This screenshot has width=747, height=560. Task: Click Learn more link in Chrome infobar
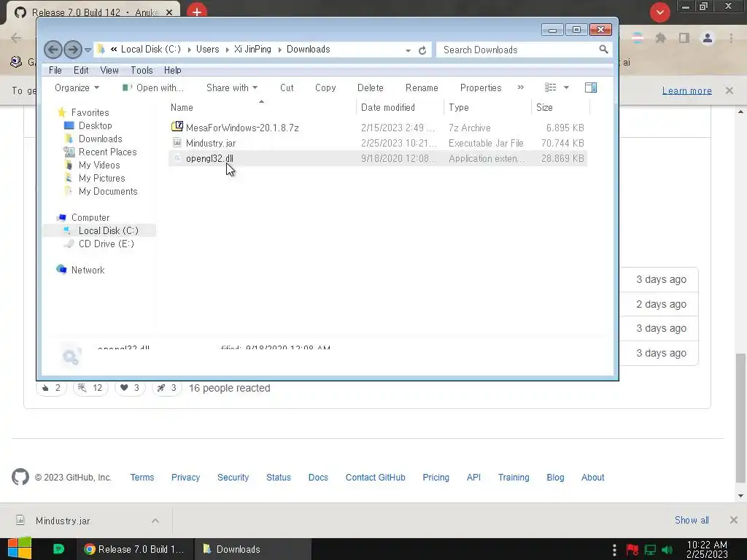686,90
